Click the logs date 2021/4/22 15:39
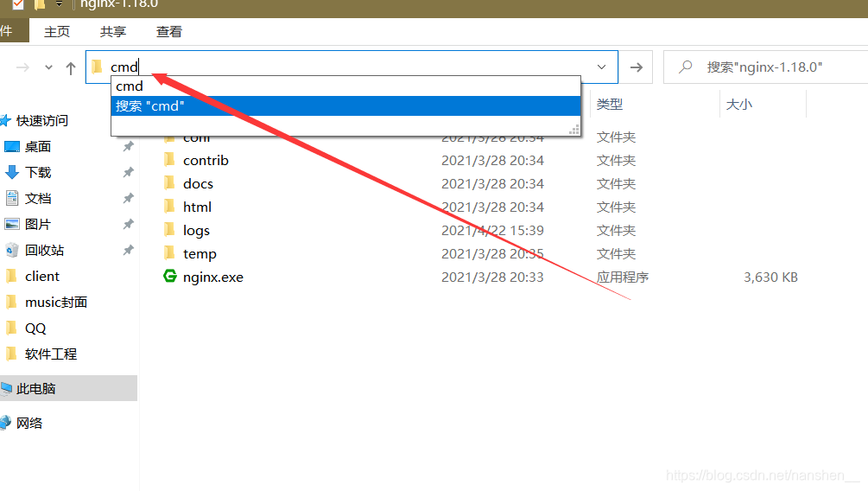The height and width of the screenshot is (491, 868). click(x=492, y=230)
